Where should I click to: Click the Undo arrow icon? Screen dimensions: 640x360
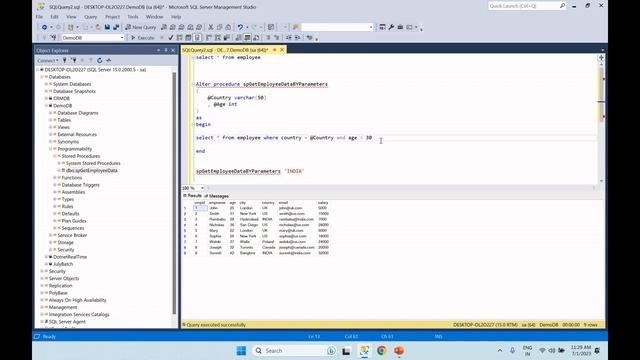click(240, 27)
